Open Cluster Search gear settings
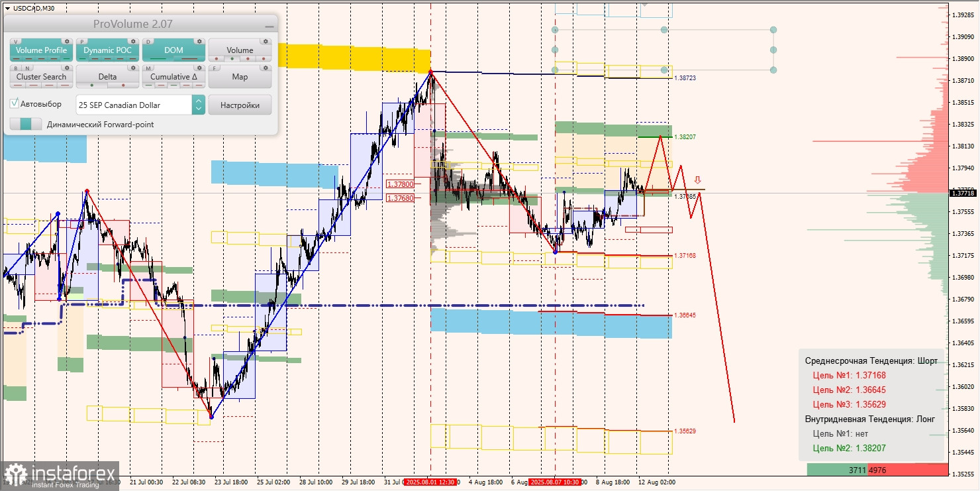This screenshot has height=491, width=980. 67,68
